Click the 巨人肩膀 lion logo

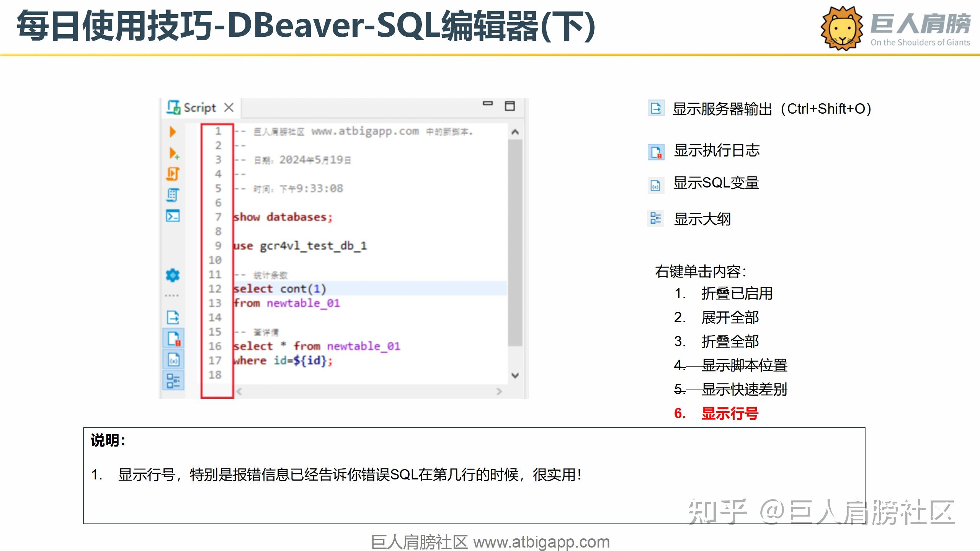(x=841, y=28)
